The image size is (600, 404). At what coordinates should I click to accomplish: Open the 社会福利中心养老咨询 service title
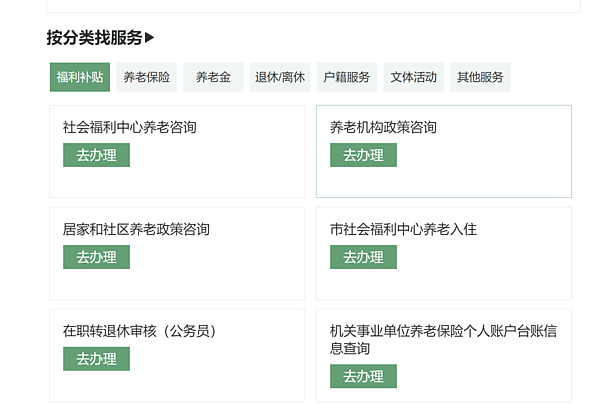click(129, 127)
